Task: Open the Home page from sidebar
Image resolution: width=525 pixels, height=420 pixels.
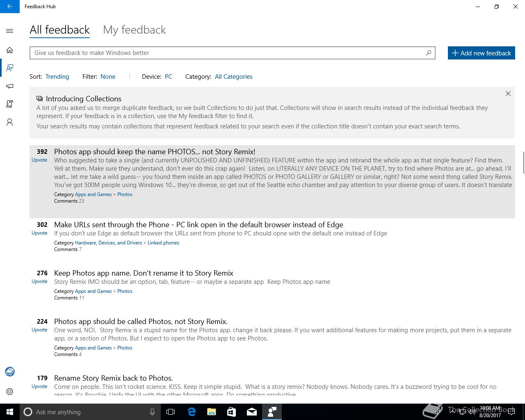Action: tap(10, 50)
